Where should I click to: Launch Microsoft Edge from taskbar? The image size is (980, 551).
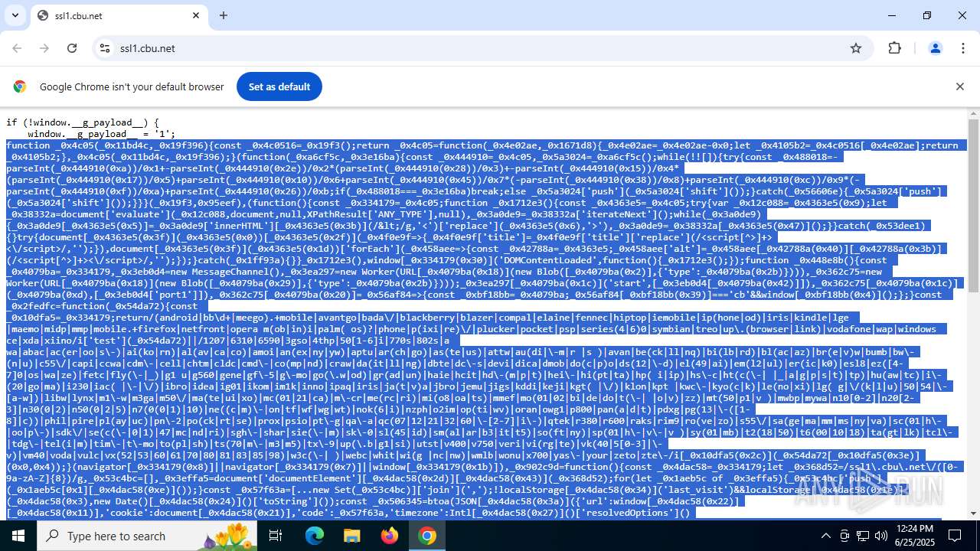[315, 536]
